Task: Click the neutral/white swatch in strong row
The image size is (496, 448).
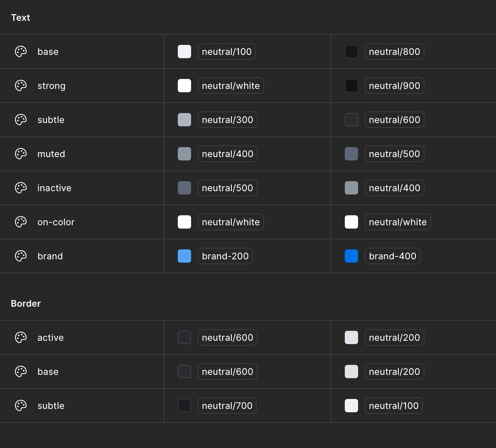Action: tap(184, 86)
